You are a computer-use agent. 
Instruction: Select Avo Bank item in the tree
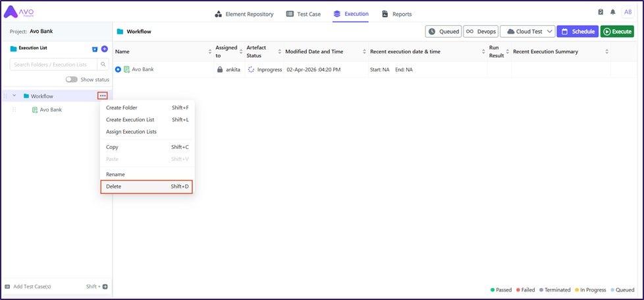click(x=50, y=109)
